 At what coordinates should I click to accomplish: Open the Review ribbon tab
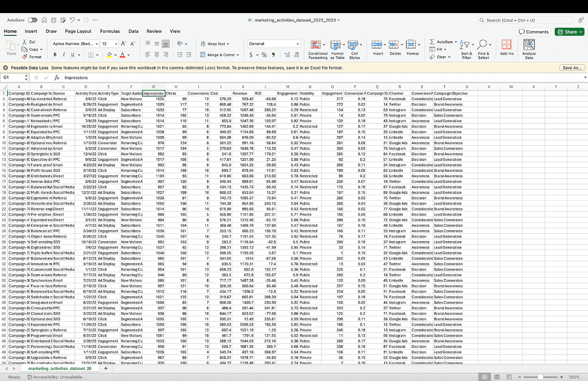pos(154,31)
